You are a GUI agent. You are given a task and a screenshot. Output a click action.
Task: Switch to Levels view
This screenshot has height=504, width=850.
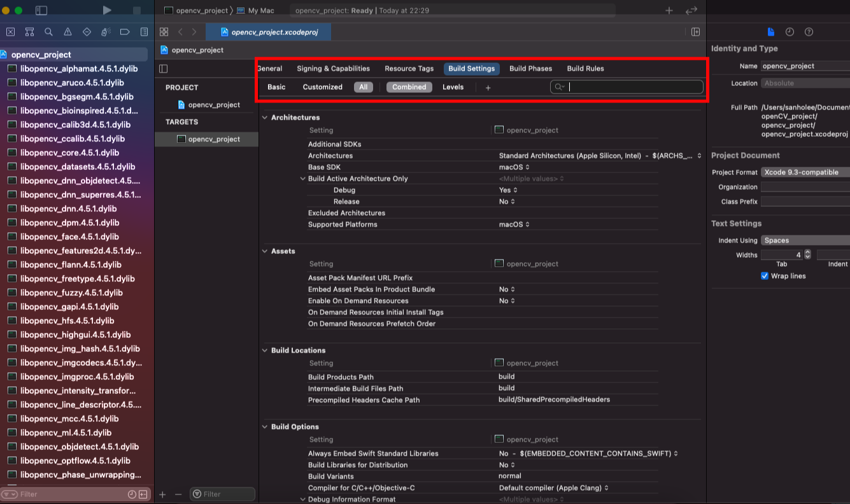tap(453, 87)
